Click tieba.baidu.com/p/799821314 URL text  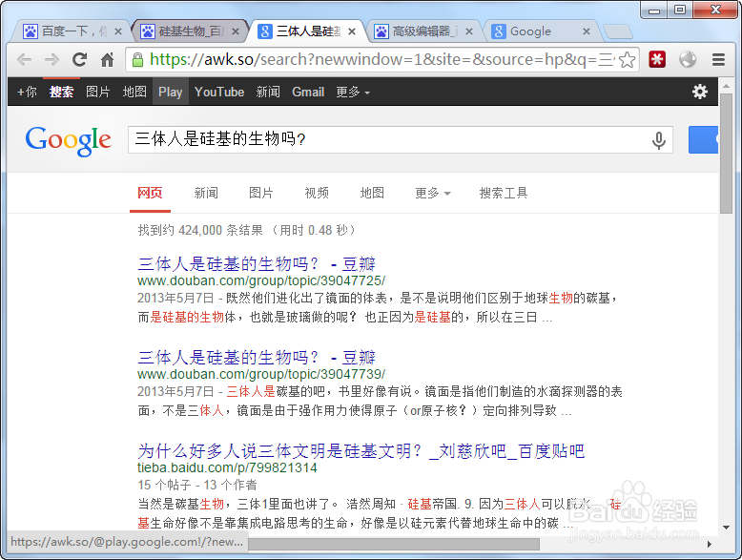click(x=227, y=467)
